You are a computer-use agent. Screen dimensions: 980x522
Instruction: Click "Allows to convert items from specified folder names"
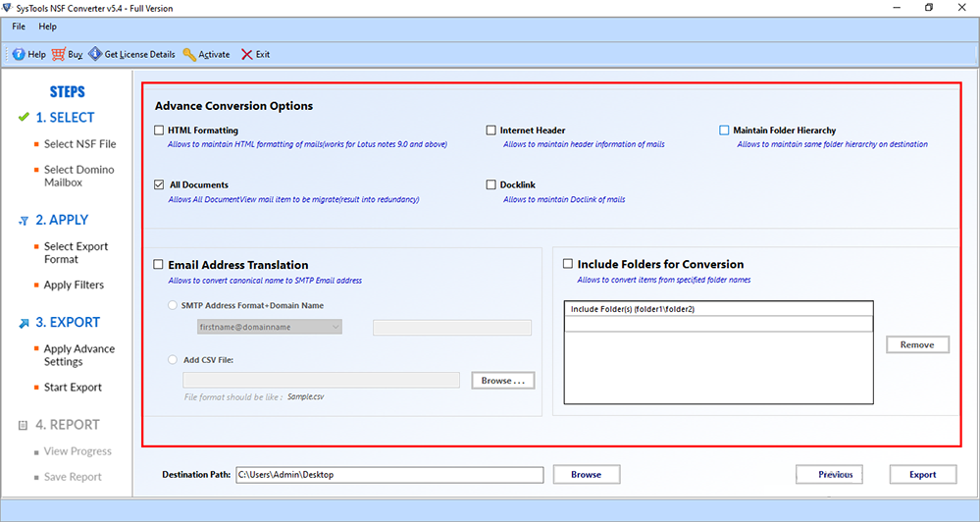664,280
